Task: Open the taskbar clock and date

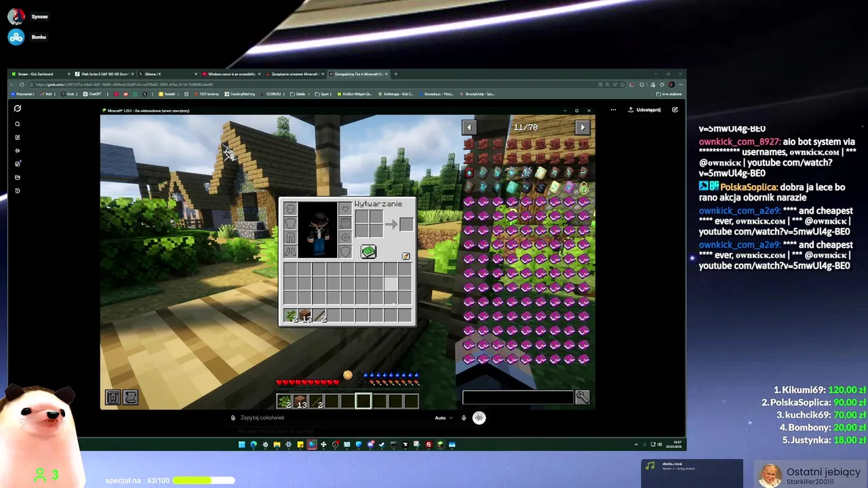Action: [675, 445]
